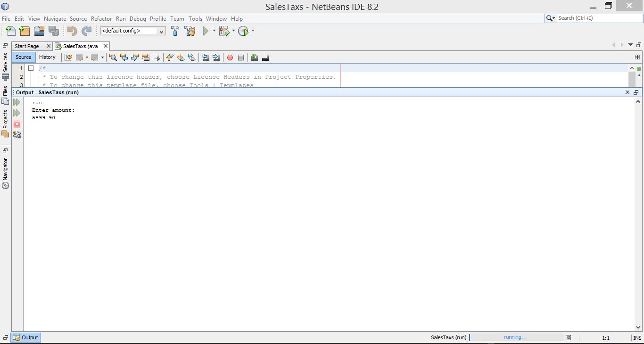The width and height of the screenshot is (644, 344).
Task: Toggle History view of the editor
Action: click(47, 57)
